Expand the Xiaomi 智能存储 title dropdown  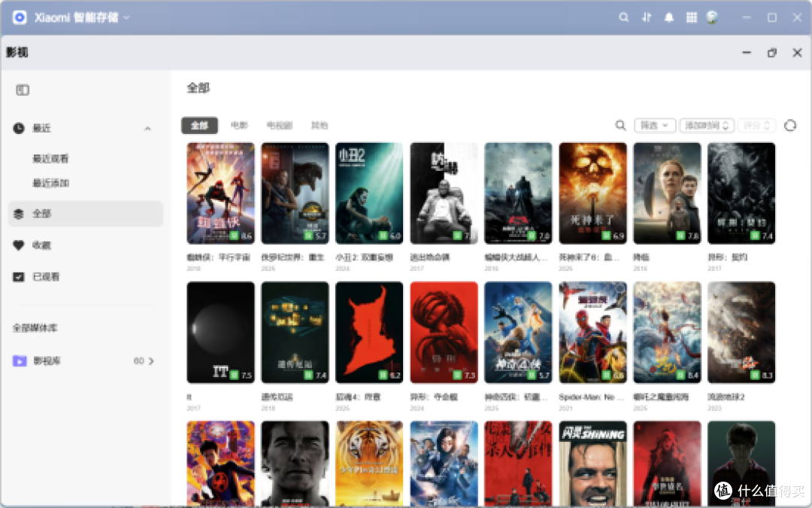126,17
